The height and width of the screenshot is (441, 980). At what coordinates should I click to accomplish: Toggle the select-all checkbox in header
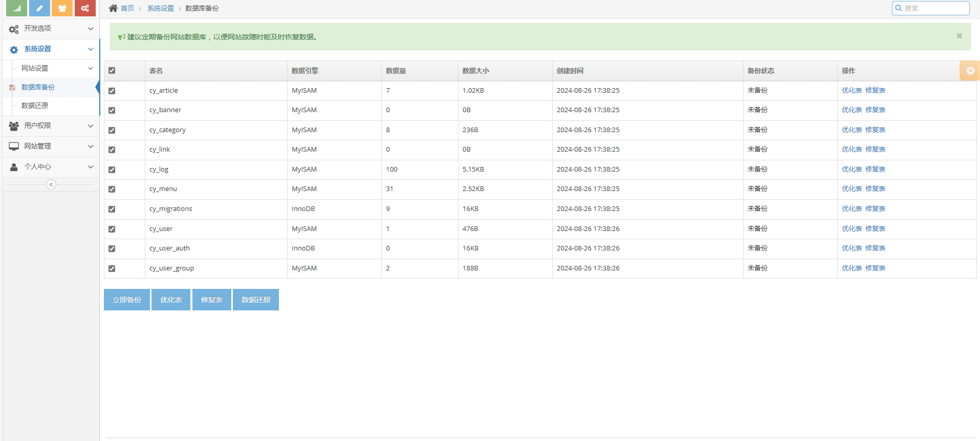click(x=112, y=71)
